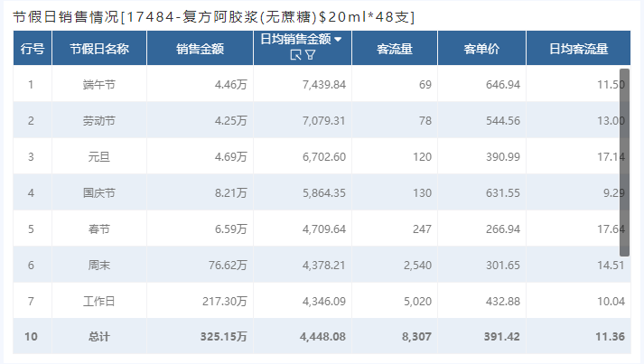644x364 pixels.
Task: Click the filter funnel icon in 日均销售金额 header
Action: pos(311,54)
